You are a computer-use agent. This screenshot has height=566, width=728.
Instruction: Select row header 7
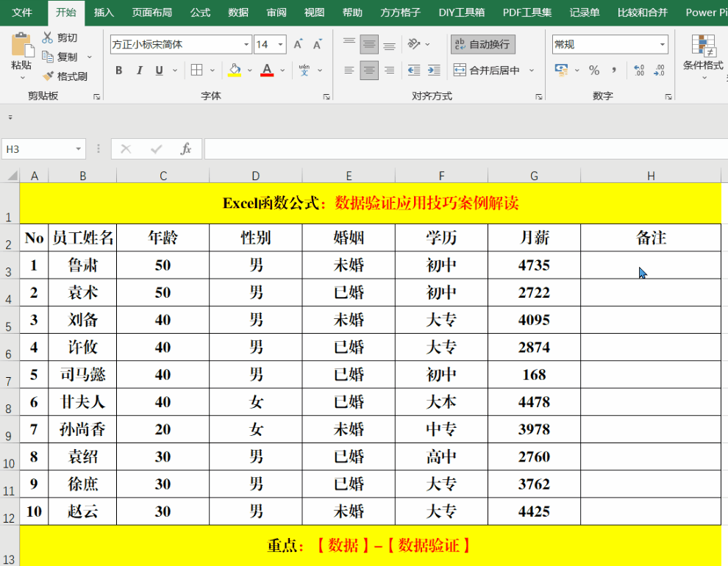(x=10, y=375)
